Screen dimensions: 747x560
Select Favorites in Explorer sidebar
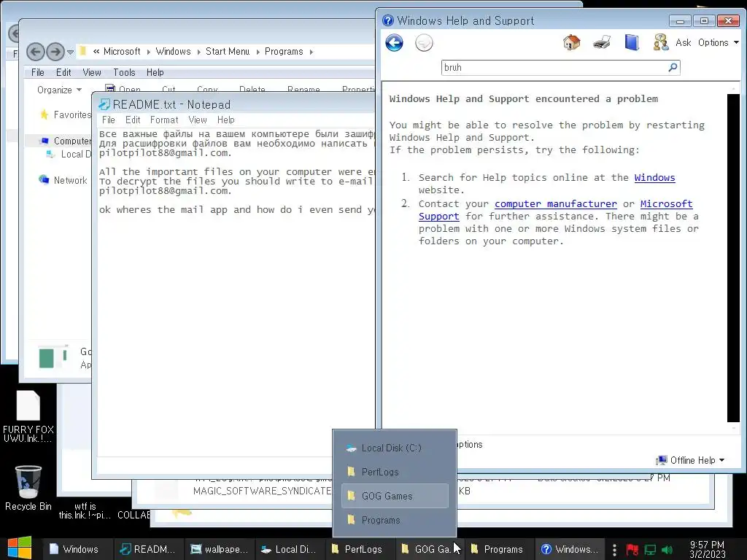[x=65, y=114]
